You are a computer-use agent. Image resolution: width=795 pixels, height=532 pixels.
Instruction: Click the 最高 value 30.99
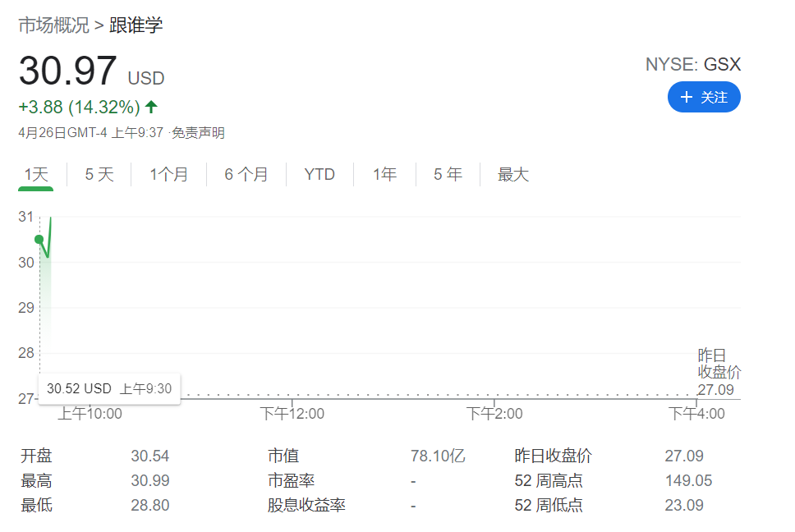pos(150,480)
